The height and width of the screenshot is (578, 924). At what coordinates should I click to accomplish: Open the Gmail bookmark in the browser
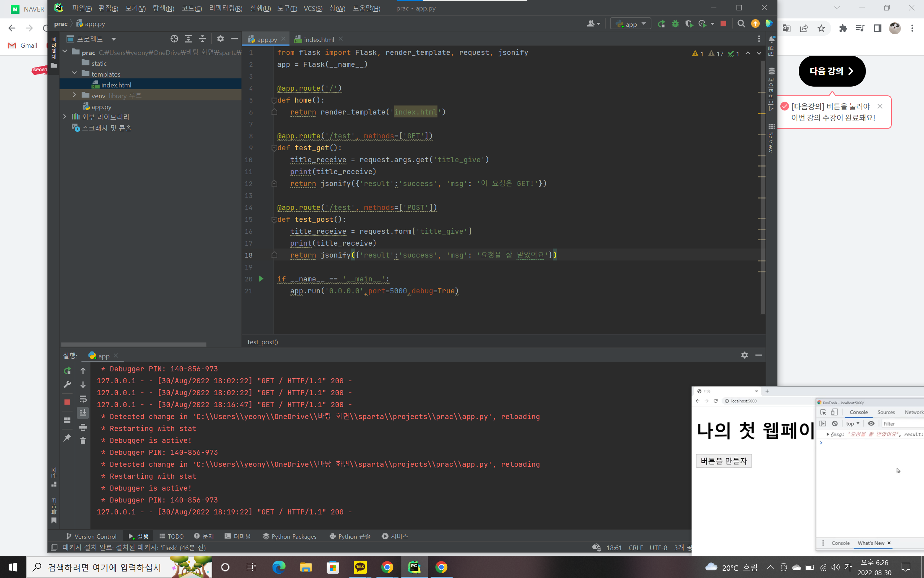pos(23,45)
